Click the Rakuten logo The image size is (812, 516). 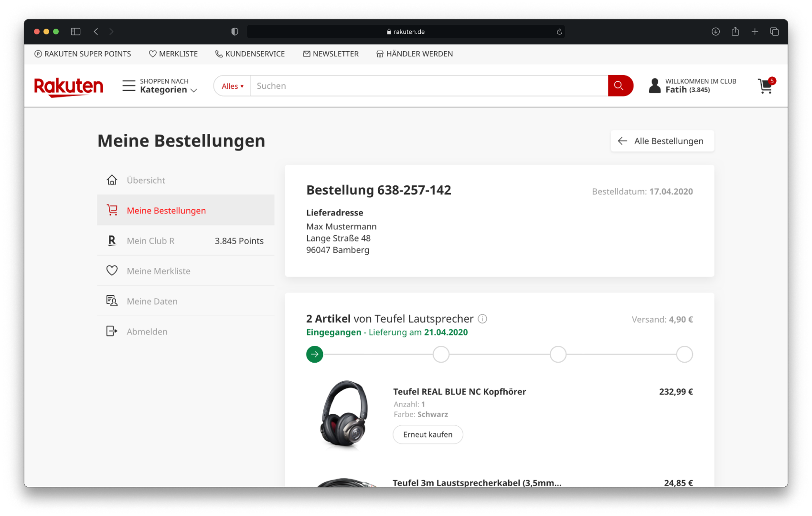(x=69, y=86)
